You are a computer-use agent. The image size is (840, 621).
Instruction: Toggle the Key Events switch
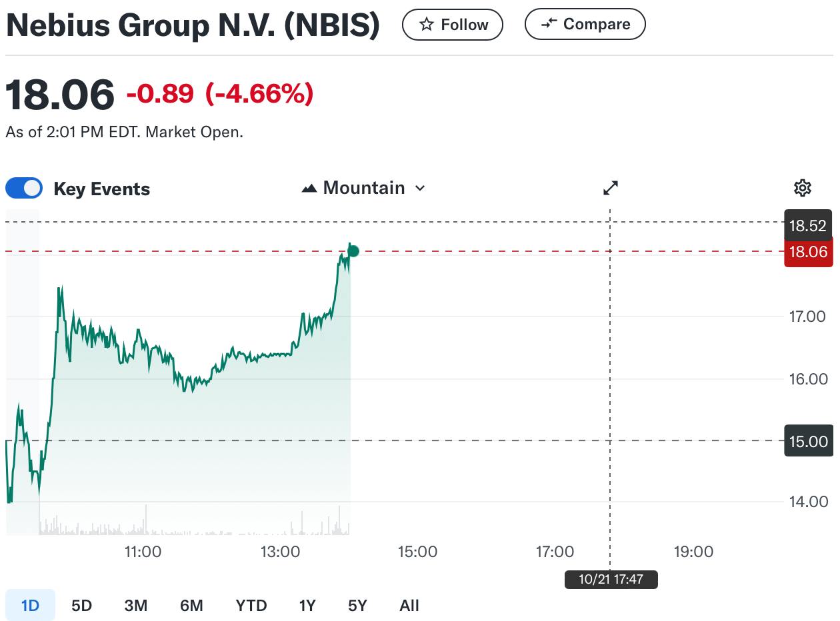pyautogui.click(x=24, y=189)
